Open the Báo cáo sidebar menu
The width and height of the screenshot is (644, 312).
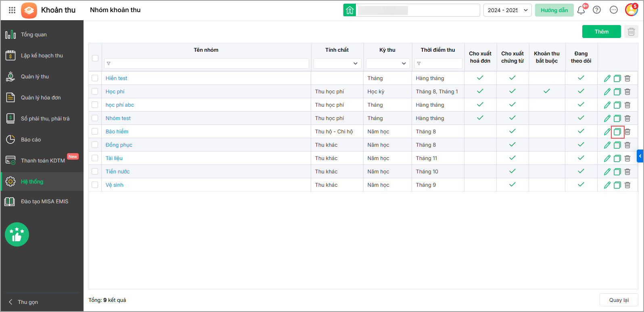coord(31,139)
